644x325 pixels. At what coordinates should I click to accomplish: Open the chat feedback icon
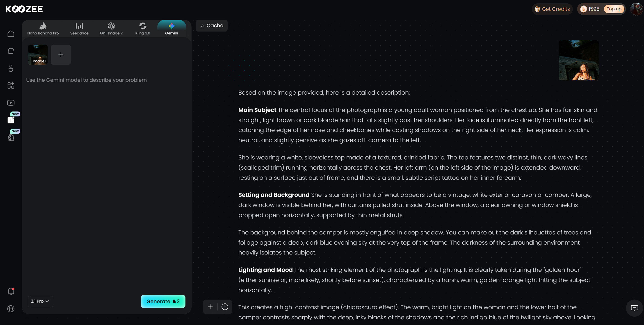coord(634,308)
